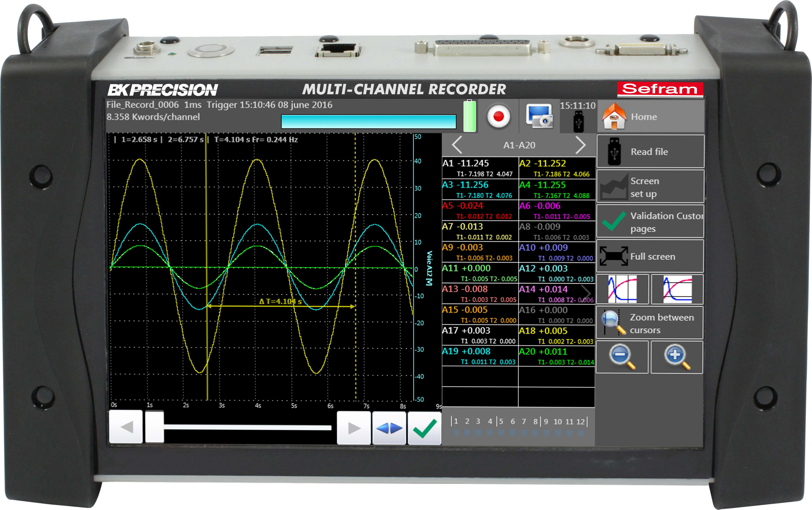
Task: Select channel A20 +0.011 cell
Action: [x=557, y=356]
